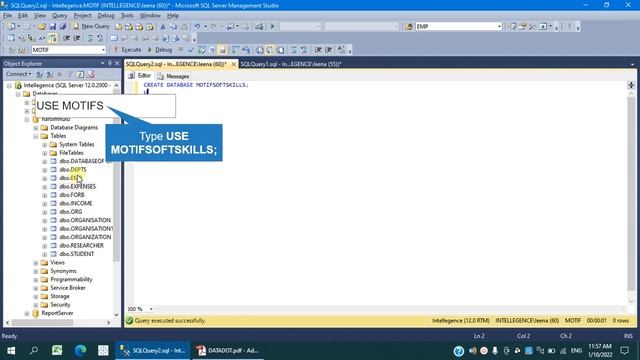Click the CREATE DATABASE MOTIFSOFTSKILLS line in the editor
The image size is (640, 360).
(196, 85)
